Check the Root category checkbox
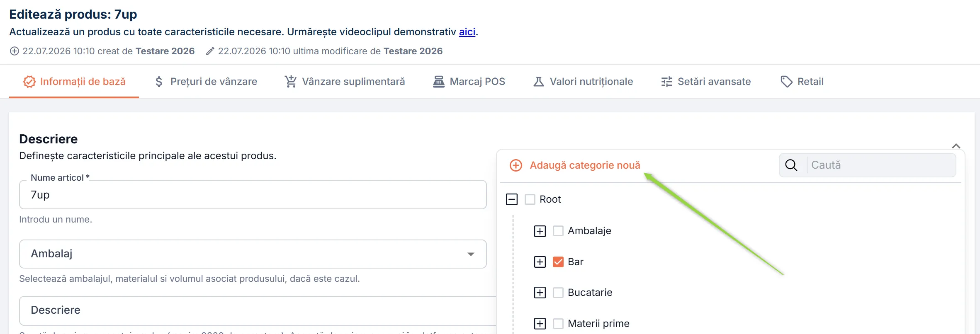This screenshot has height=334, width=980. point(530,199)
